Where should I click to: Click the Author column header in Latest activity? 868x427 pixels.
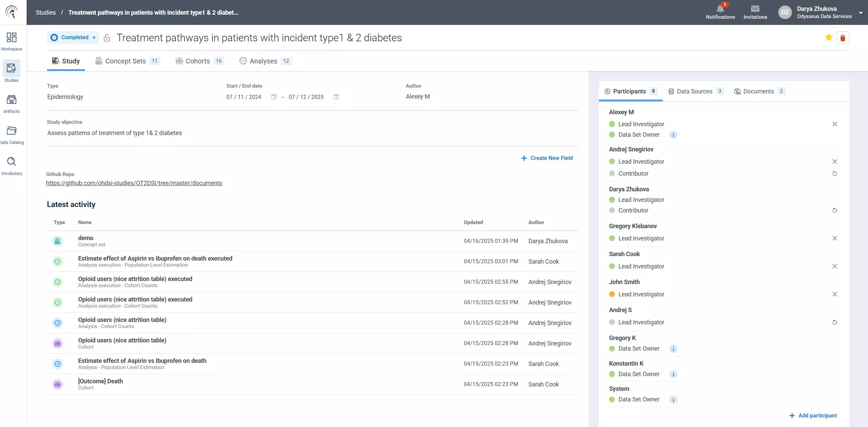[536, 222]
